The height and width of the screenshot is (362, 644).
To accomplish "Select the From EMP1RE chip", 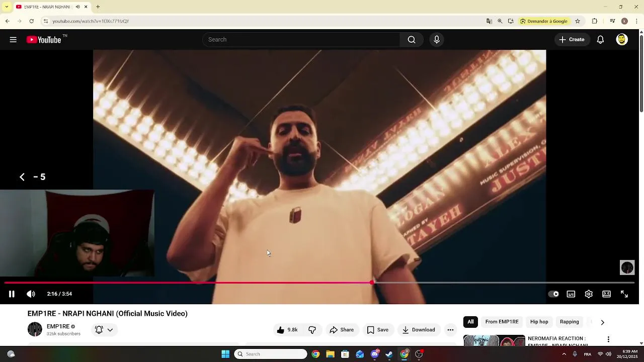I will 502,322.
